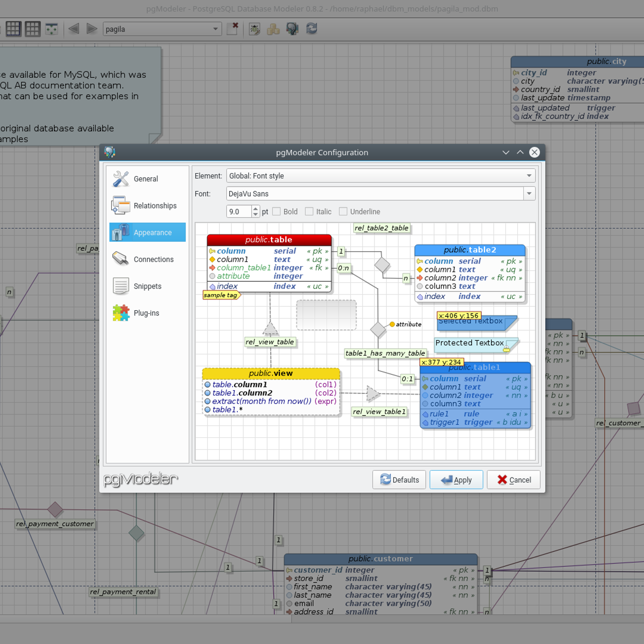Click font size field showing 9.0
644x644 pixels.
click(239, 211)
